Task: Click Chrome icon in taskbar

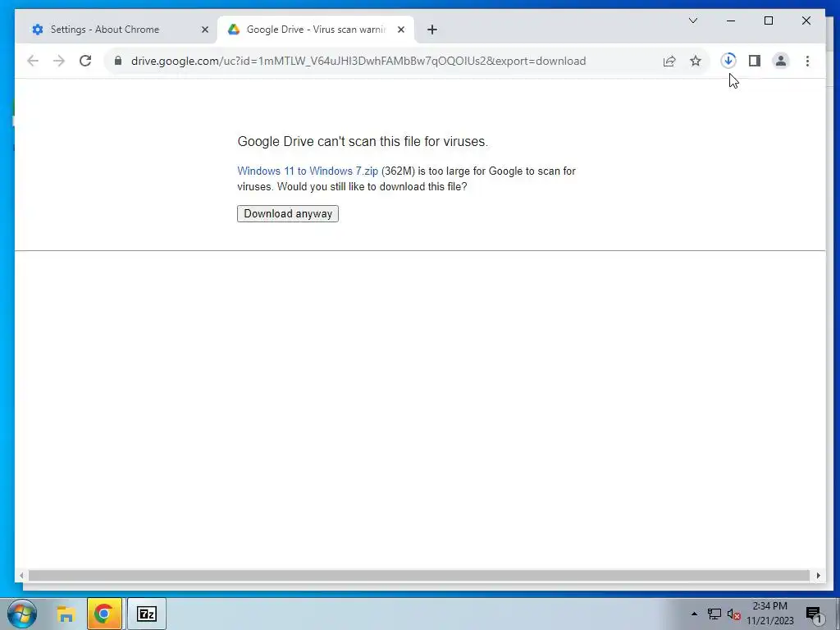Action: [x=104, y=614]
